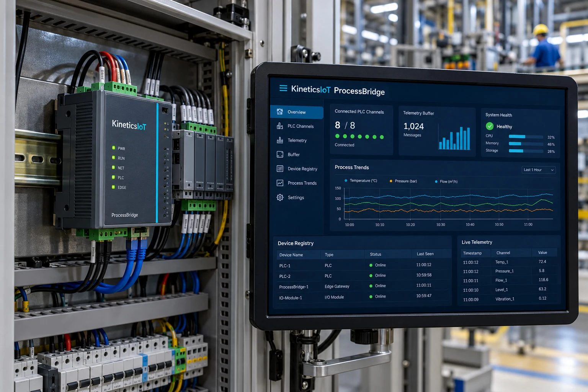This screenshot has width=588, height=392.
Task: Click the Buffer sidebar icon
Action: 280,154
